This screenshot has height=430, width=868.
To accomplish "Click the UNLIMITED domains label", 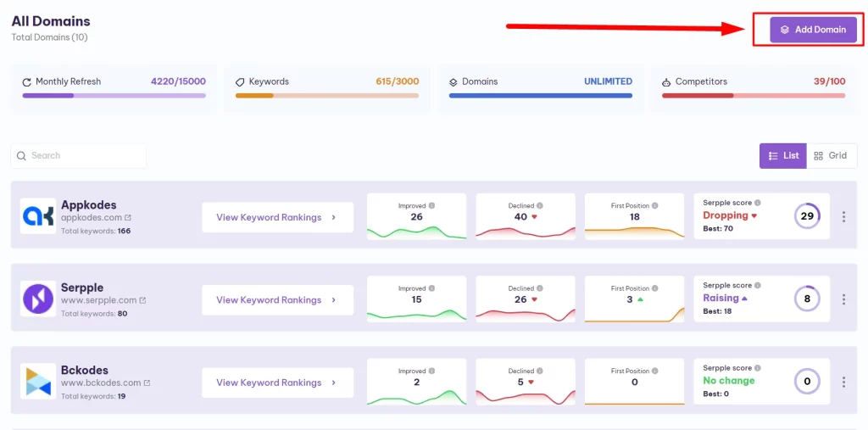I will [609, 81].
